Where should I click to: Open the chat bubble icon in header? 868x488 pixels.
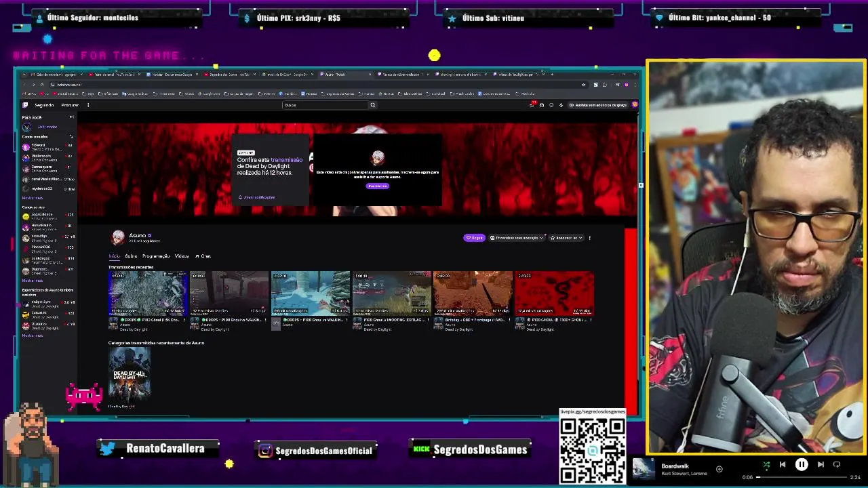click(x=551, y=105)
